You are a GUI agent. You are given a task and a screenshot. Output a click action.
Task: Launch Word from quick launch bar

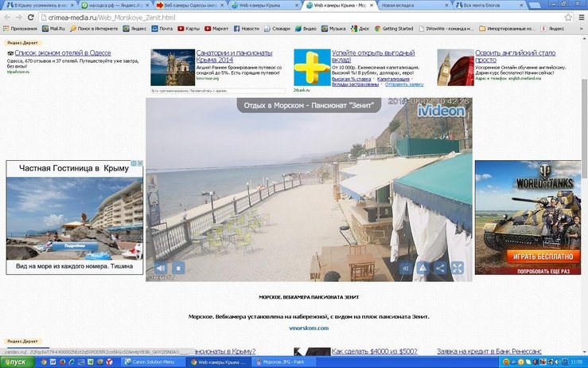(x=53, y=362)
